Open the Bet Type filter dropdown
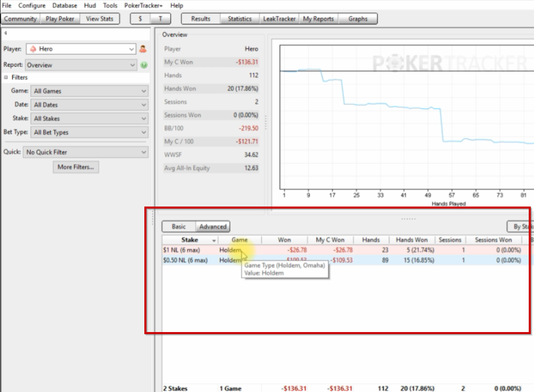 (89, 132)
